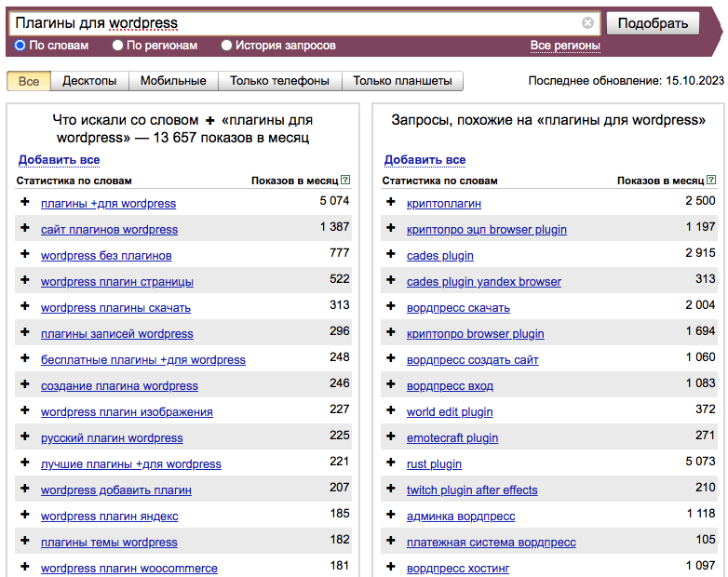Add 'вордпресс создать сайт' with its plus icon
Viewport: 728px width, 577px height.
click(x=391, y=358)
